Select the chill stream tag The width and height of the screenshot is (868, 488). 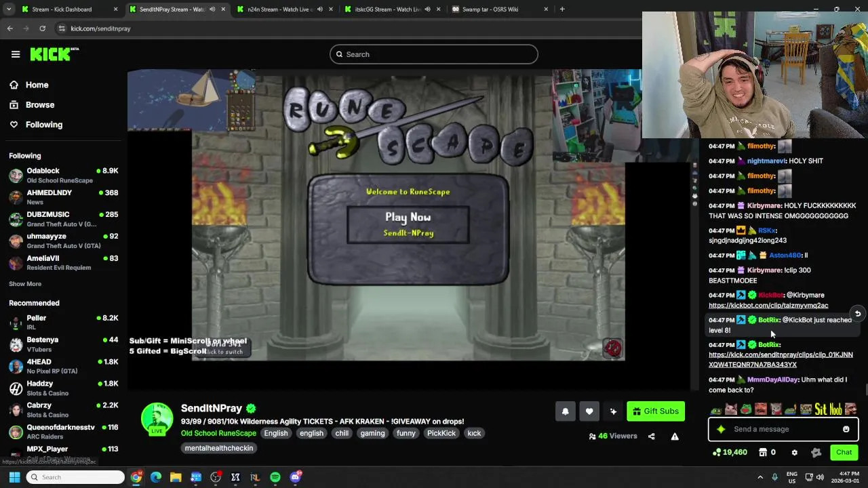(x=342, y=433)
